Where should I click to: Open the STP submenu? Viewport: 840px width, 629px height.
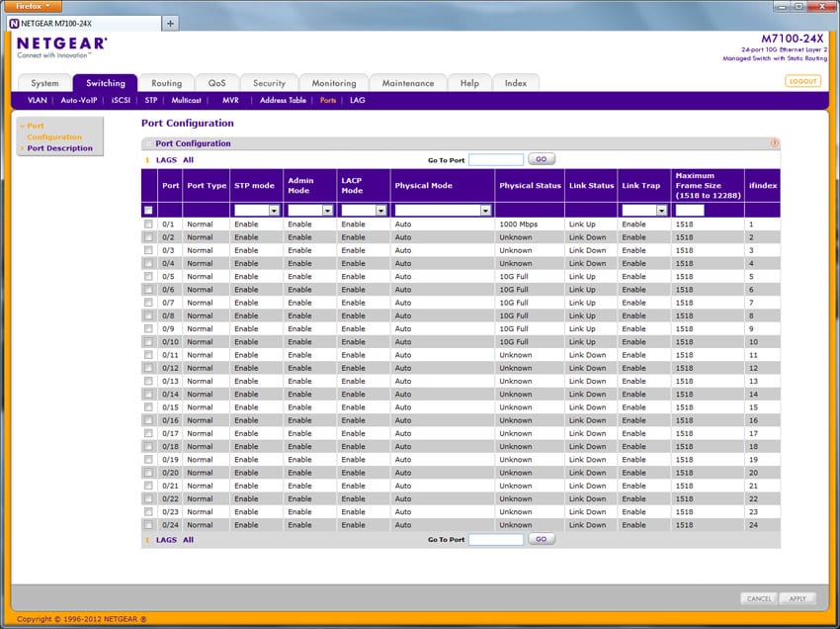(x=151, y=100)
